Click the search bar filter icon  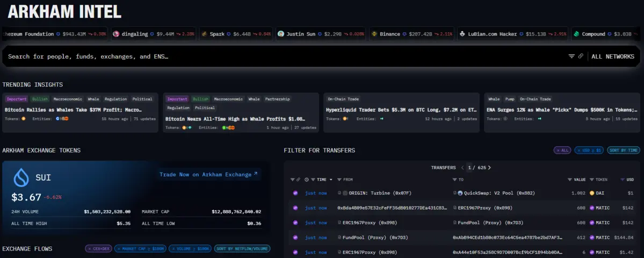[571, 56]
